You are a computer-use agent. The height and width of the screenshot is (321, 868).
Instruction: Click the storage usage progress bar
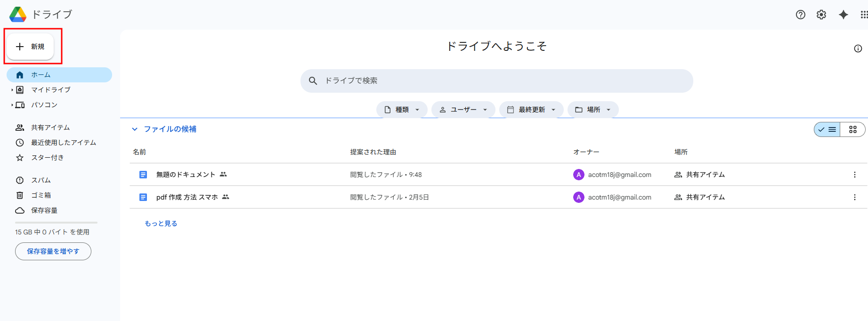point(56,223)
